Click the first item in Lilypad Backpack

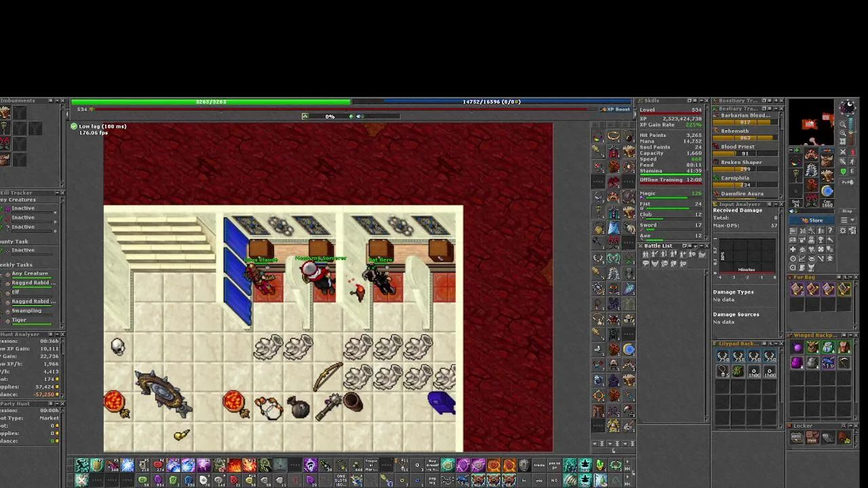[x=723, y=357]
